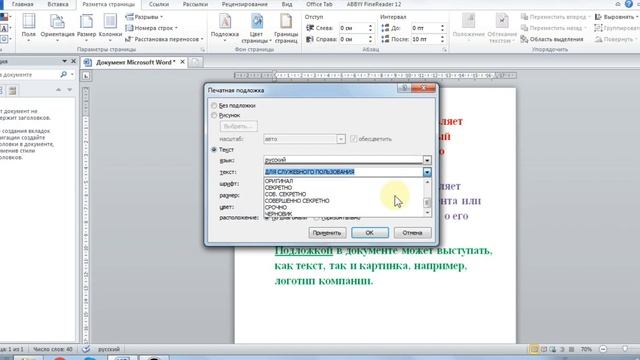Screen dimensions: 640x360
Task: Switch to the Рассылки tab
Action: [195, 4]
